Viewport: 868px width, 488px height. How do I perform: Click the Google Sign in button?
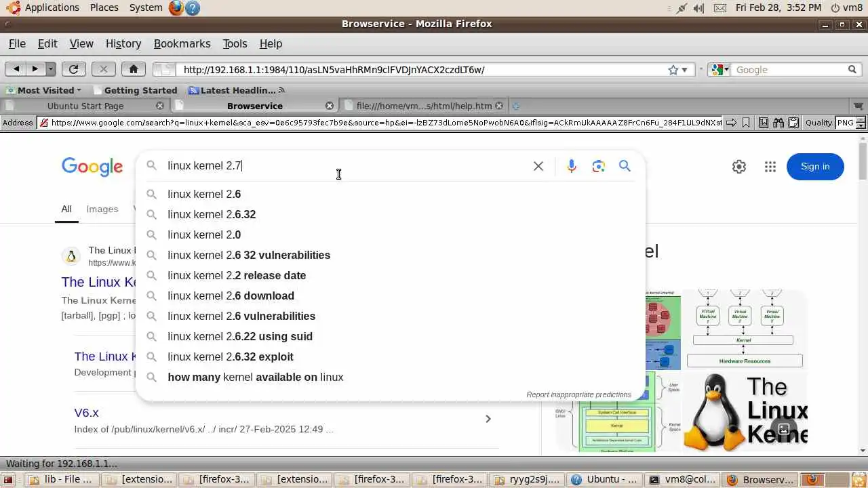(x=815, y=167)
